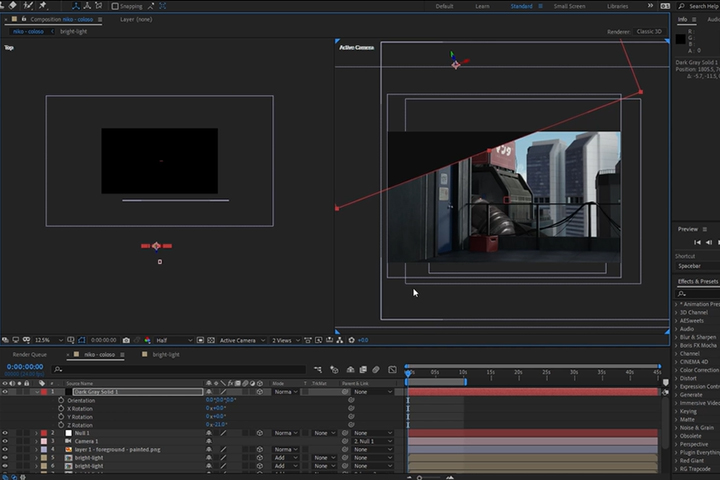Click the Y Rotation stopwatch
This screenshot has width=720, height=480.
pos(61,417)
